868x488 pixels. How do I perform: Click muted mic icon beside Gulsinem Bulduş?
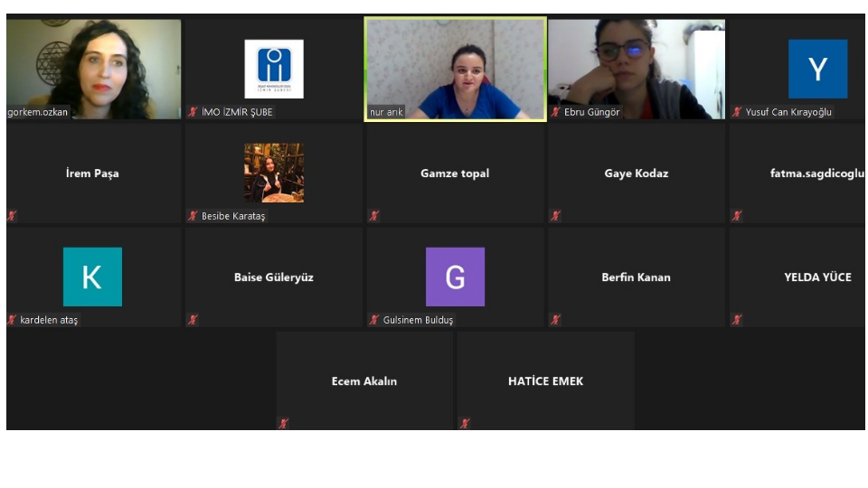coord(374,320)
